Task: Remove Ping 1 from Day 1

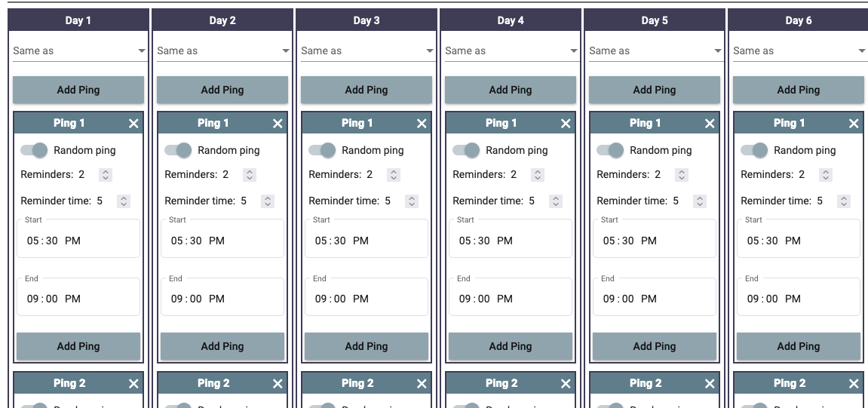Action: pos(133,124)
